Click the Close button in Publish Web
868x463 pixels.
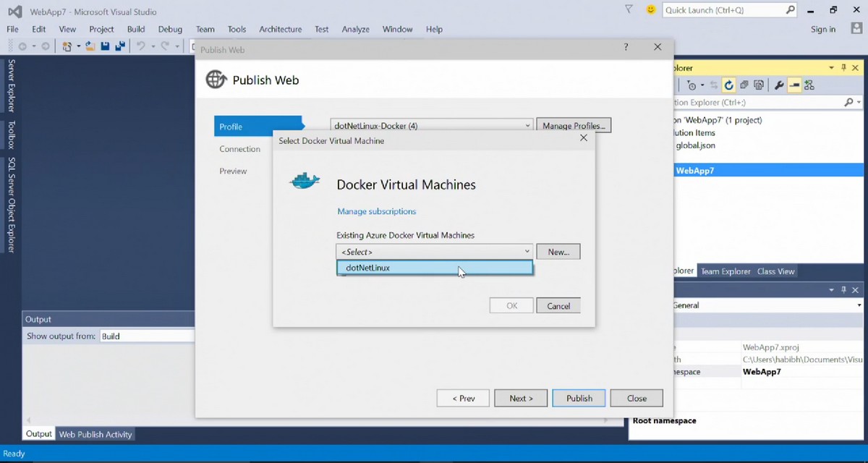point(637,398)
